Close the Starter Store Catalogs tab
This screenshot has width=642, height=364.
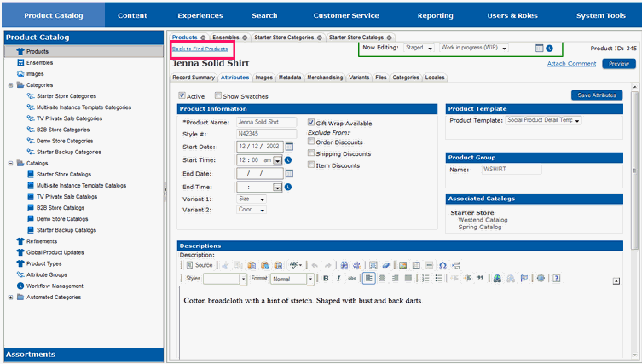pyautogui.click(x=389, y=38)
